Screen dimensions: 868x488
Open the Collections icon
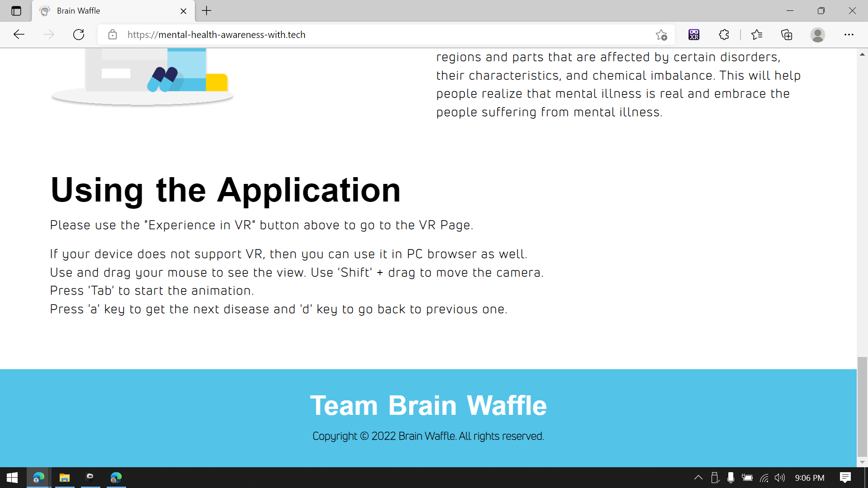(787, 34)
